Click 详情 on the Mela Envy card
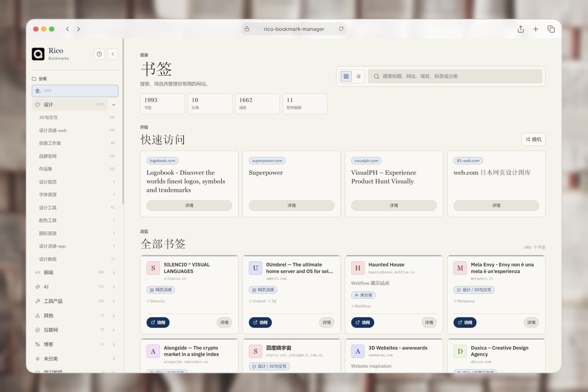 531,322
